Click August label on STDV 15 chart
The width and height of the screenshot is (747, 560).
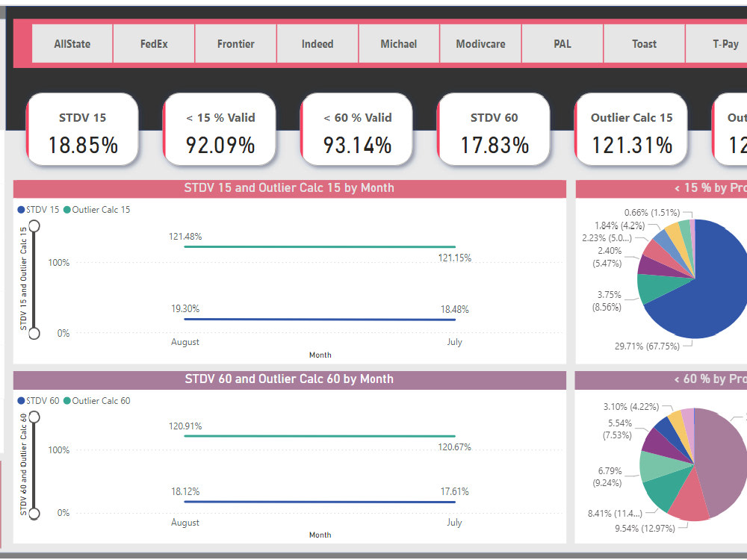point(185,342)
